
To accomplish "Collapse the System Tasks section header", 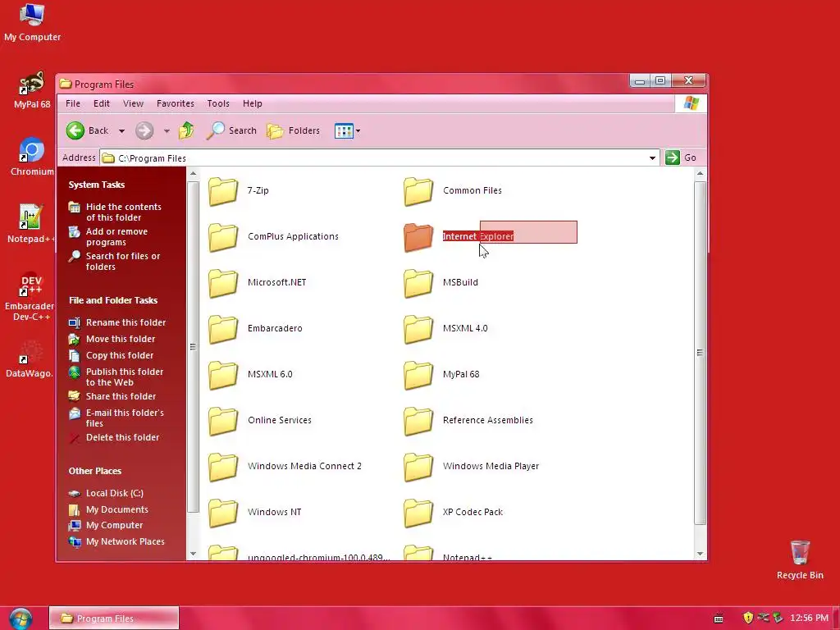I will point(97,185).
